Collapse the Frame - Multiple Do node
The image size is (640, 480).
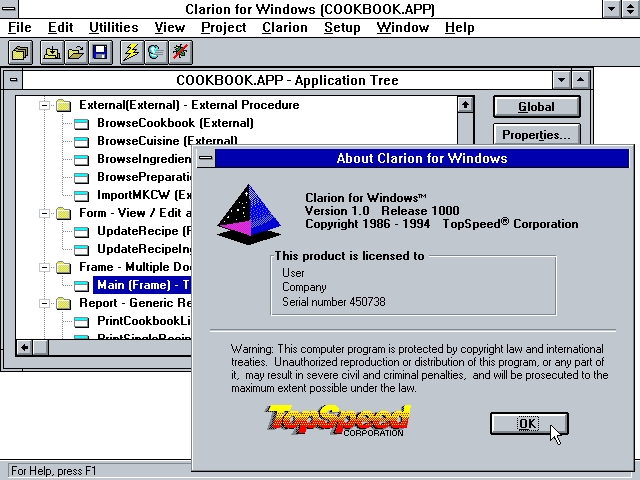click(x=44, y=267)
